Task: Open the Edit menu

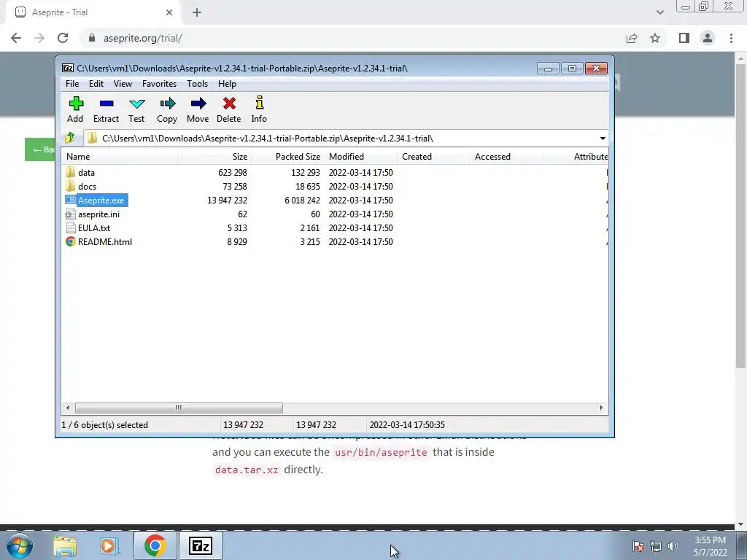Action: (96, 84)
